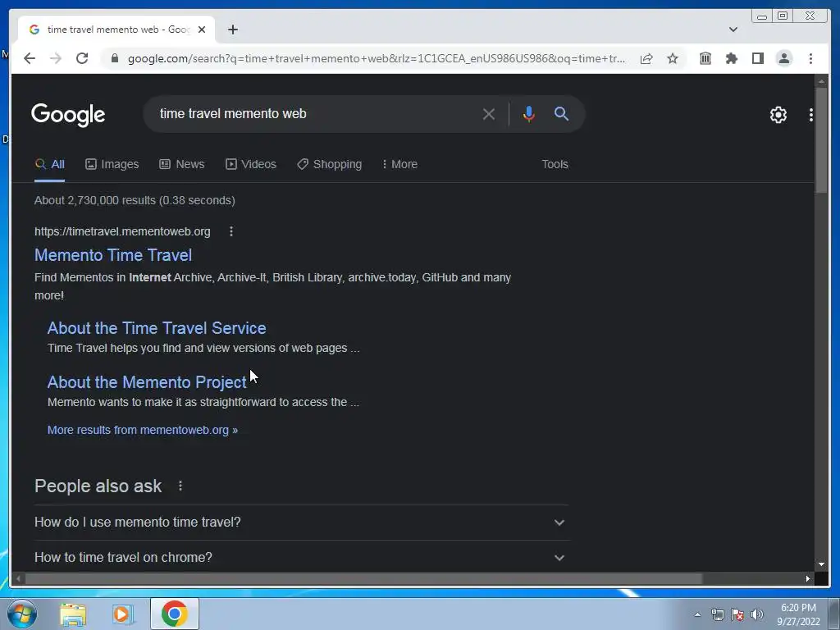Open the search Tools options

(x=555, y=164)
